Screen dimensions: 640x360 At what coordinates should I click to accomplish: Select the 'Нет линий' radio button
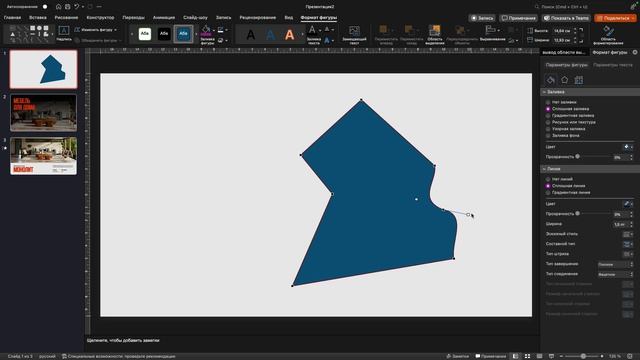coord(548,179)
